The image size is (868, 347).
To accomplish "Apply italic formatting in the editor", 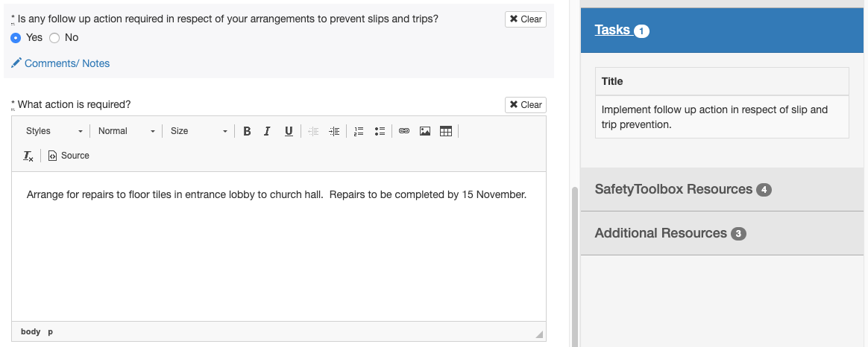I will coord(268,131).
